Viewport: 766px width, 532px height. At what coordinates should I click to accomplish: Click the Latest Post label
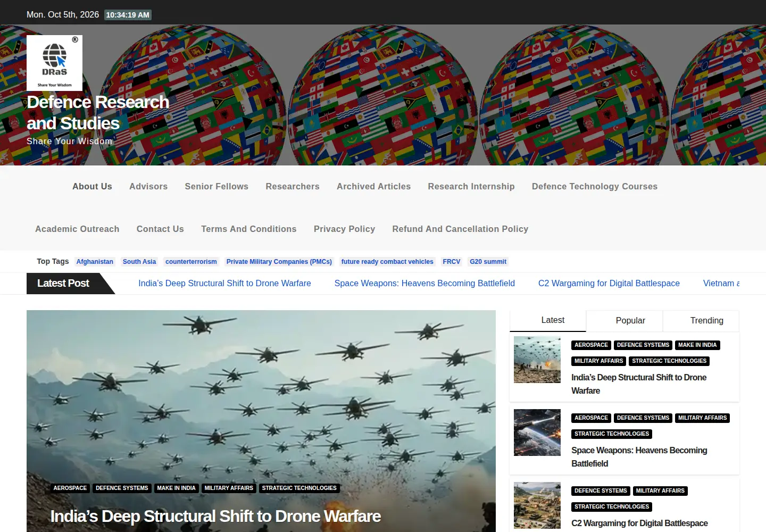(x=63, y=284)
